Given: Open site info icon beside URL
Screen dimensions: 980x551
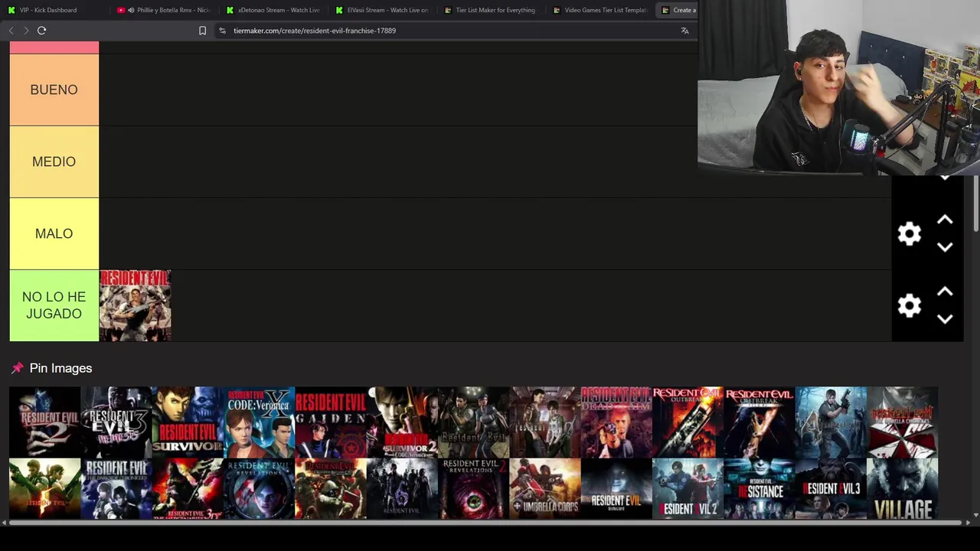Looking at the screenshot, I should (x=222, y=31).
